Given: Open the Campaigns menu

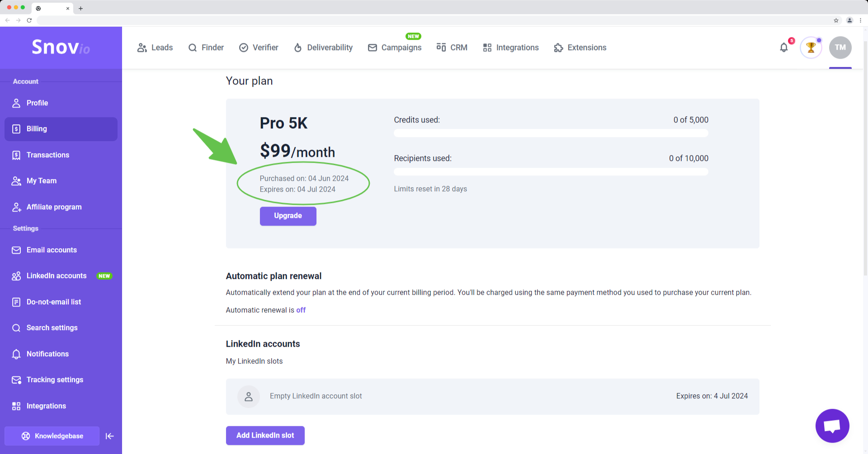Looking at the screenshot, I should 395,47.
